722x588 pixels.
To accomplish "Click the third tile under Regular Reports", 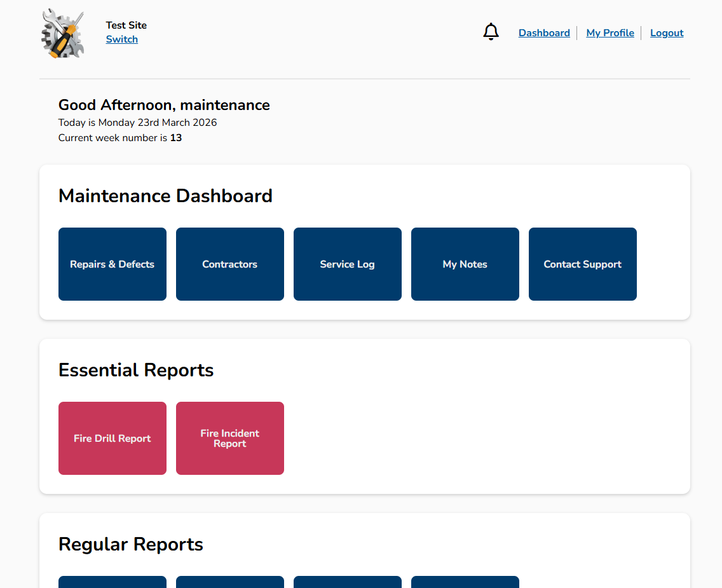I will coord(347,582).
